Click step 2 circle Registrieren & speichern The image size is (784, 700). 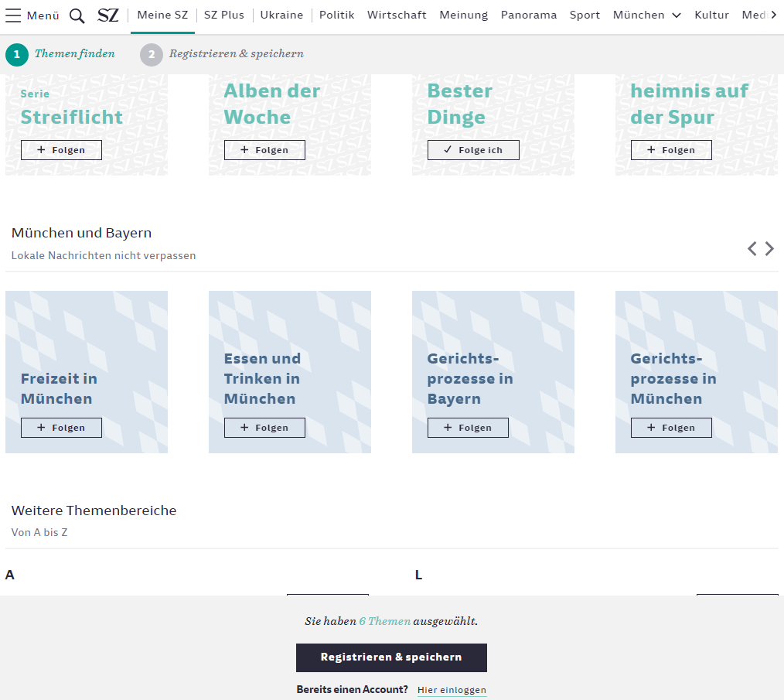coord(152,55)
